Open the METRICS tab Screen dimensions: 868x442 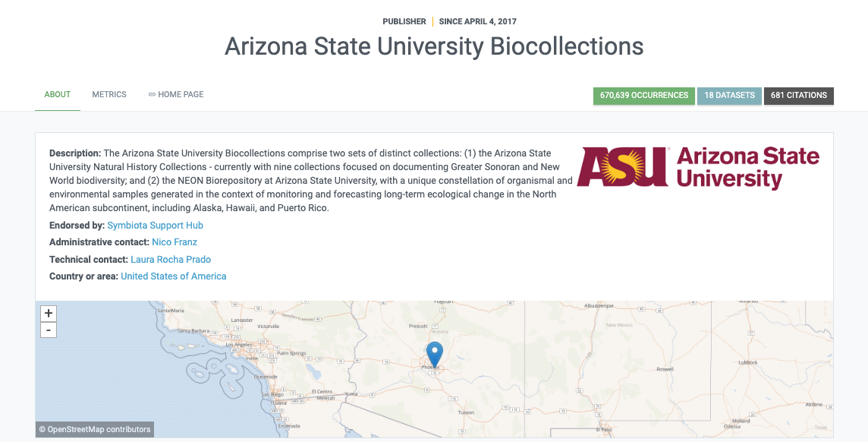click(109, 95)
